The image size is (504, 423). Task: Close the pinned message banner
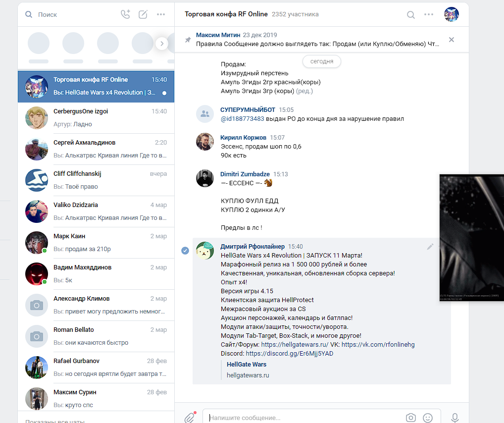[x=452, y=40]
